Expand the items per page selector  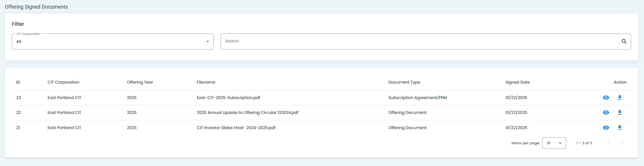pos(554,143)
